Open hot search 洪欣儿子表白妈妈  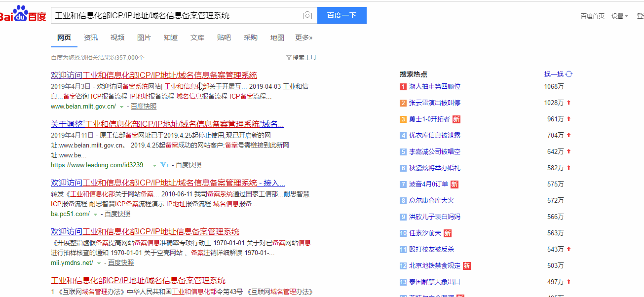tap(435, 217)
